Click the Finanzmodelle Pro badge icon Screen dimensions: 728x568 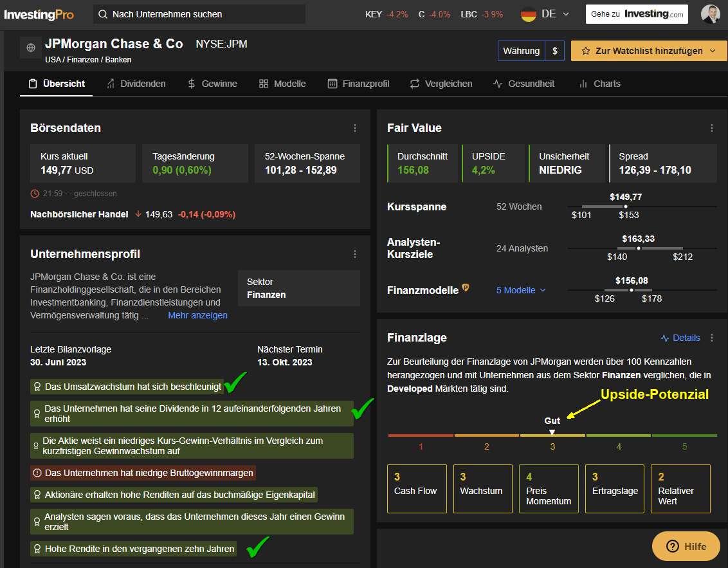tap(466, 288)
